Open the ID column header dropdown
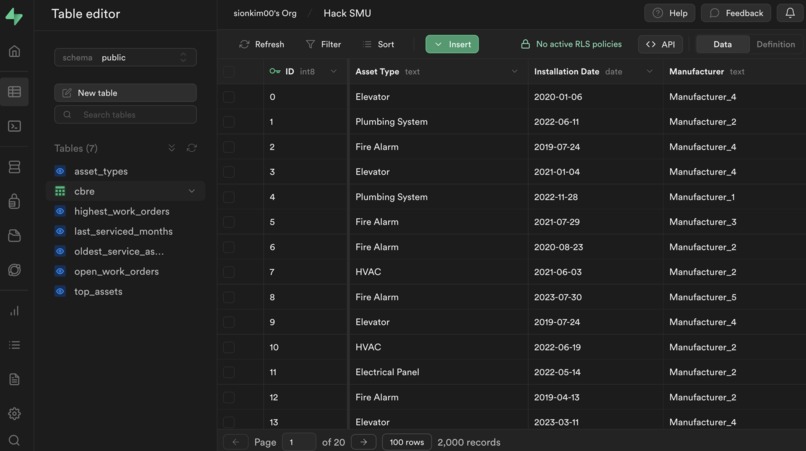Screen dimensions: 806x451 334,71
